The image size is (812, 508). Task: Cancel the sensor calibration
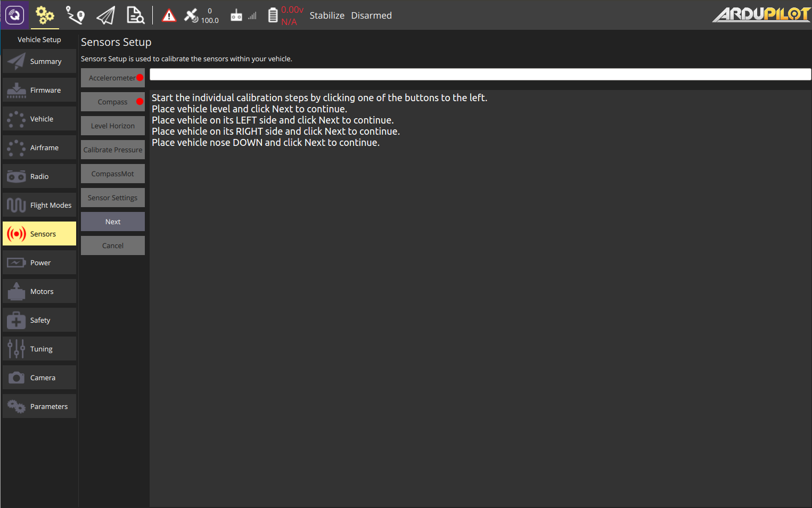pos(113,245)
